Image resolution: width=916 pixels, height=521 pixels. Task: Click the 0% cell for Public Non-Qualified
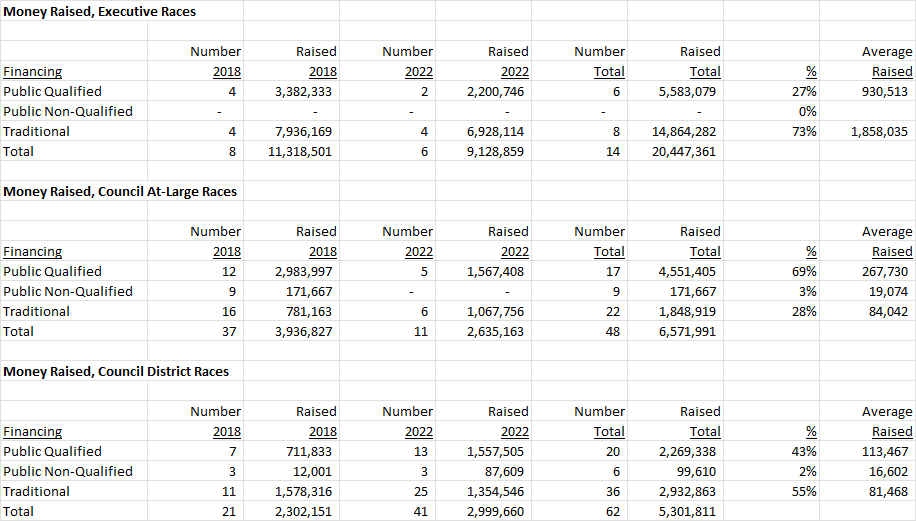pyautogui.click(x=807, y=112)
